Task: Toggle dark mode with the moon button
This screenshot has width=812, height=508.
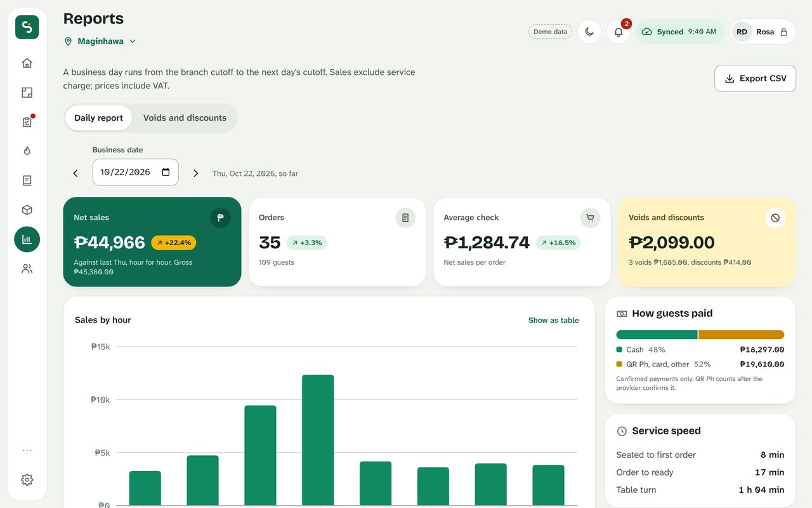Action: point(589,32)
